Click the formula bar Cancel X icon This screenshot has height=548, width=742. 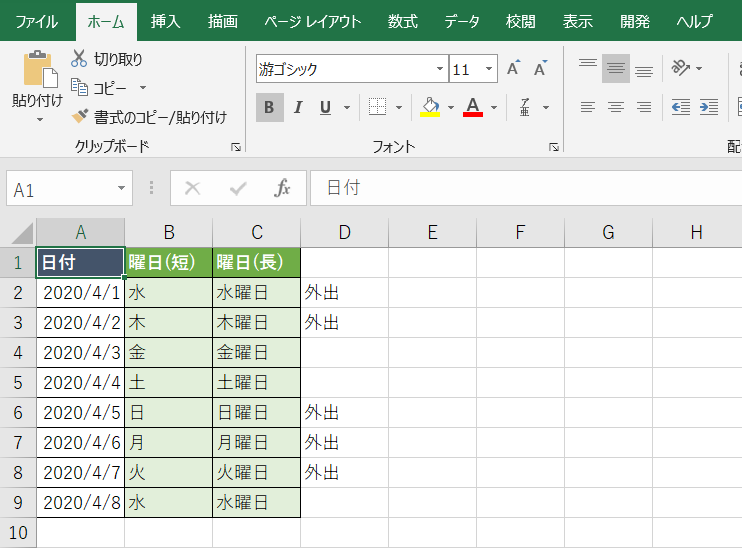pos(193,188)
